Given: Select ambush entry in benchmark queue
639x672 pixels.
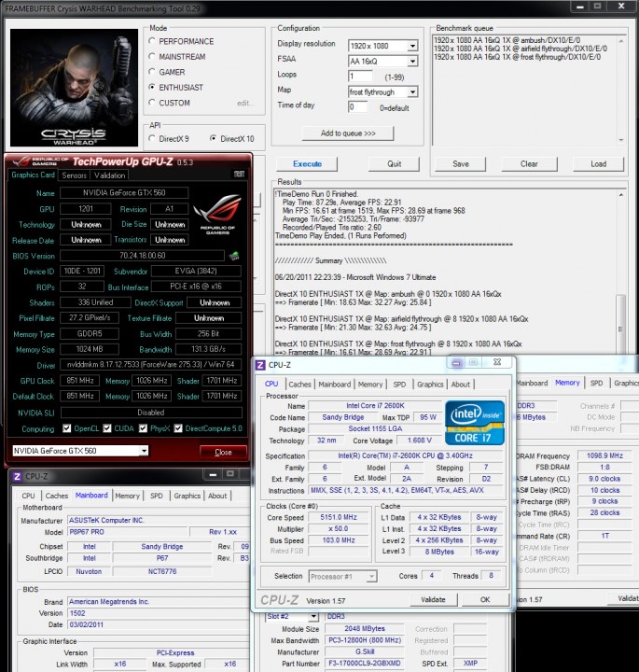Looking at the screenshot, I should (x=507, y=40).
